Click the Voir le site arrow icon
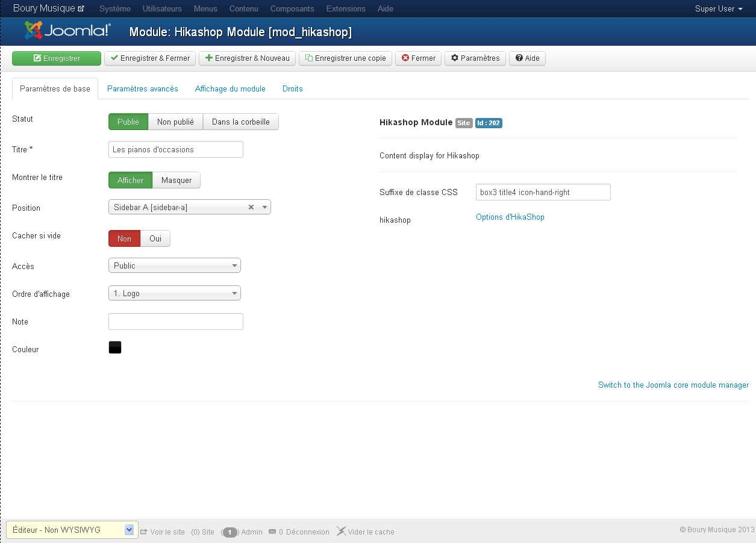 coord(144,532)
